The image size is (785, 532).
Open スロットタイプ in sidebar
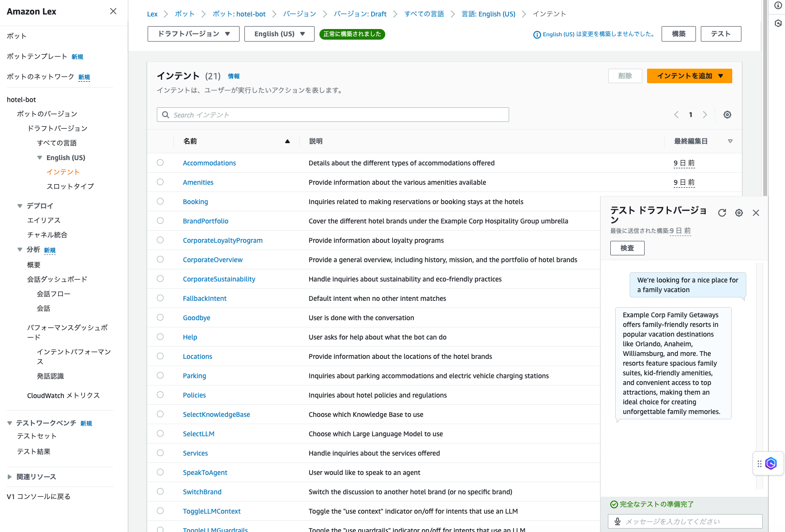pos(70,187)
